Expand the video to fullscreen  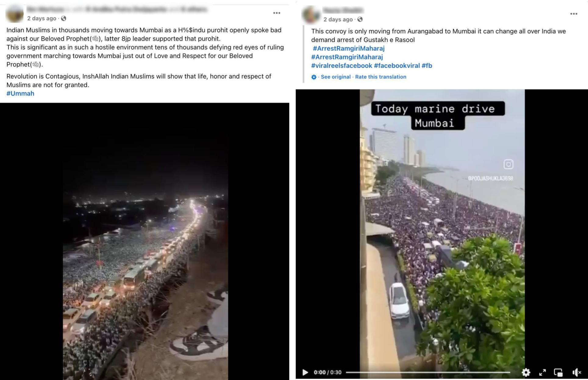tap(542, 372)
